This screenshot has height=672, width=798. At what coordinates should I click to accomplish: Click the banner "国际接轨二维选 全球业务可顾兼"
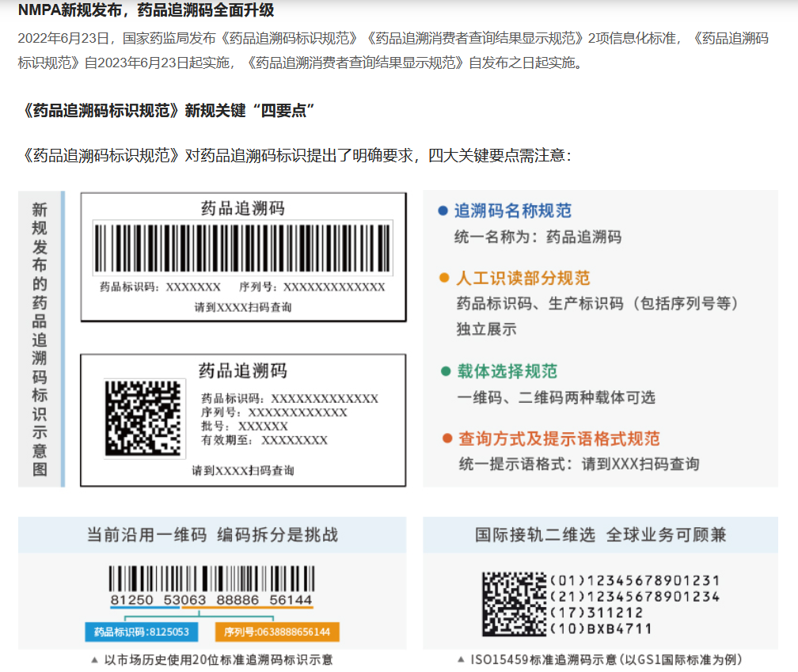click(601, 534)
